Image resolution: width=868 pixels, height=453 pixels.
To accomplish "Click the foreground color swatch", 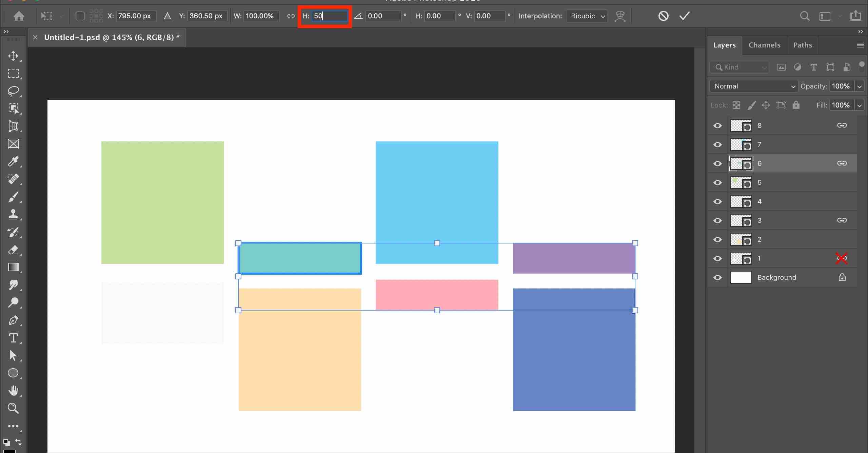I will (9, 451).
